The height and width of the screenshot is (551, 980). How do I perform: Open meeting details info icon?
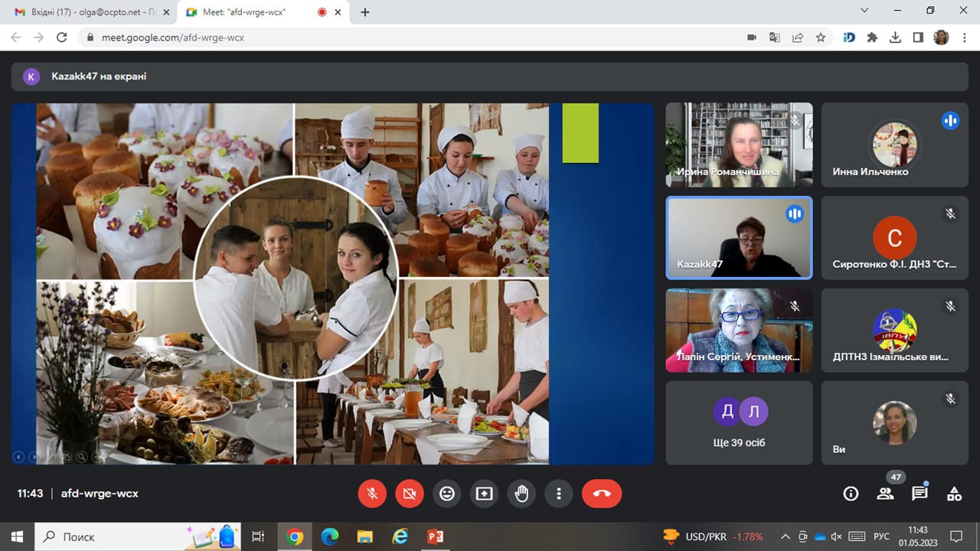pyautogui.click(x=851, y=494)
